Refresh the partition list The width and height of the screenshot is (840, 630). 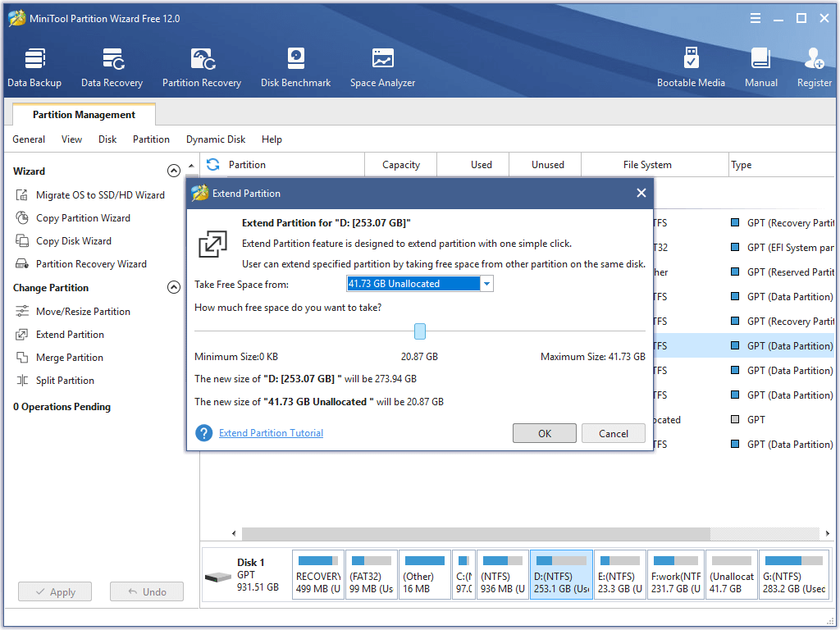click(x=212, y=164)
